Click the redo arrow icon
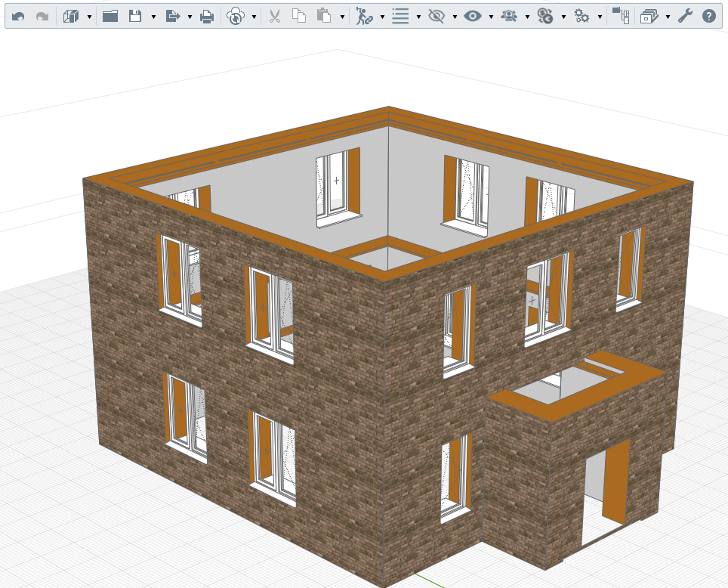The width and height of the screenshot is (728, 588). (42, 17)
